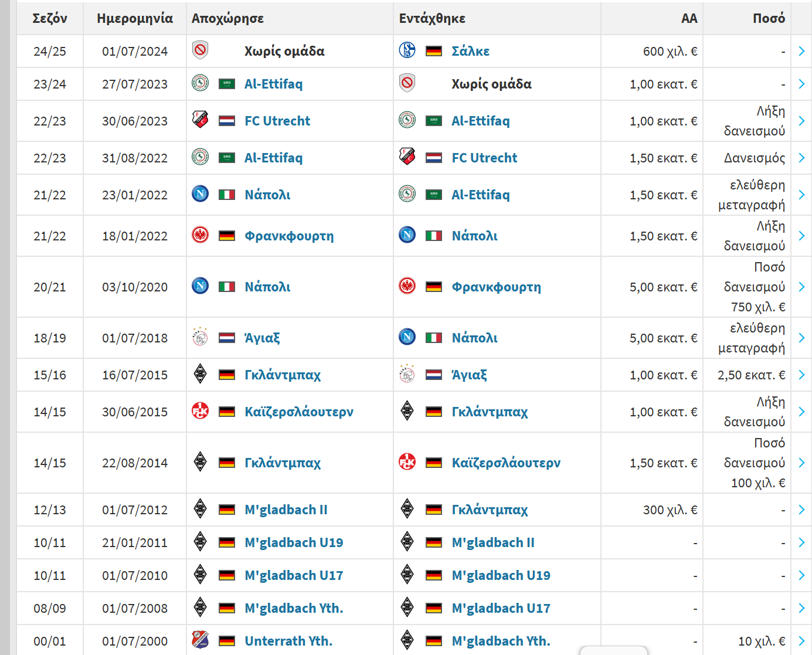812x655 pixels.
Task: Expand the 01/07/2000 transfer row arrow
Action: [801, 641]
